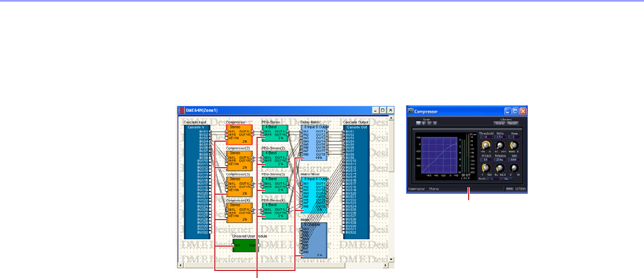Maximize the DME64N(Zone1) window

(x=383, y=110)
